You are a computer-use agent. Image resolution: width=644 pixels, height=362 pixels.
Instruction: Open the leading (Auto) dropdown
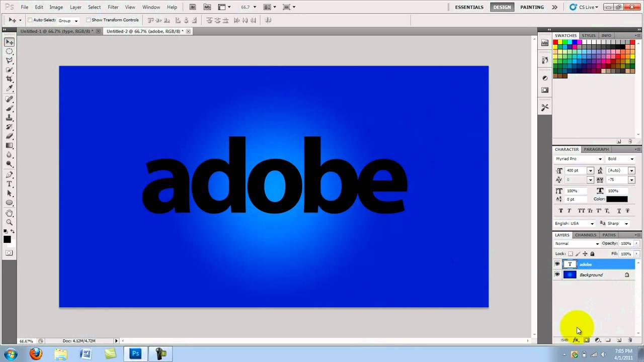(x=631, y=170)
